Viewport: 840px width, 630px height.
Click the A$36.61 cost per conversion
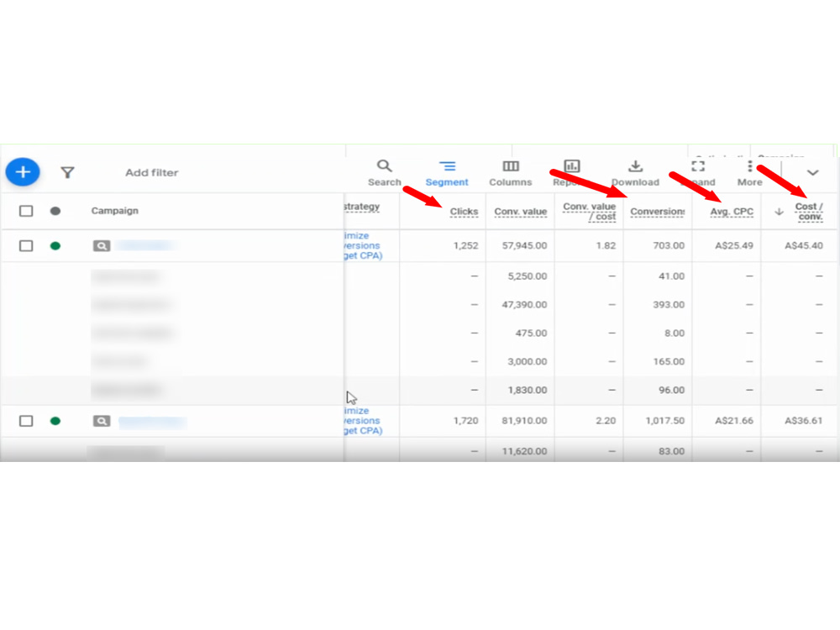tap(804, 421)
